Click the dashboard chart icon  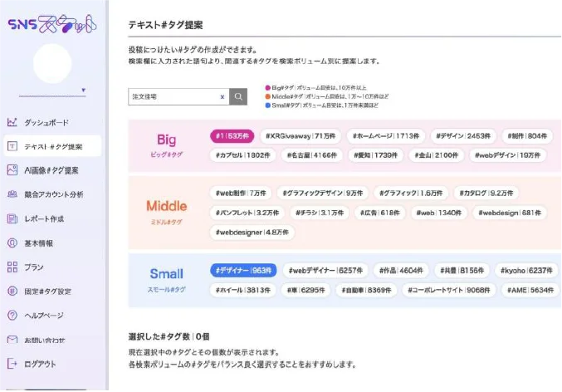(x=12, y=122)
